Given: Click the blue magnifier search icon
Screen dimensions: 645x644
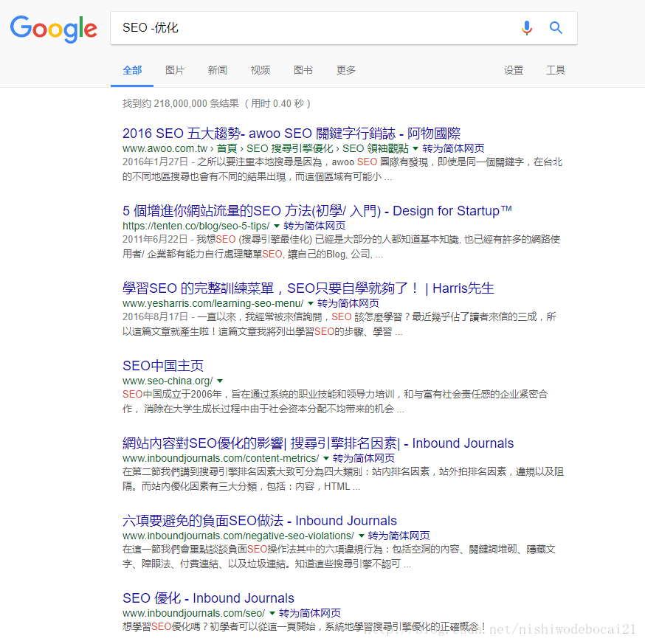Looking at the screenshot, I should [556, 28].
